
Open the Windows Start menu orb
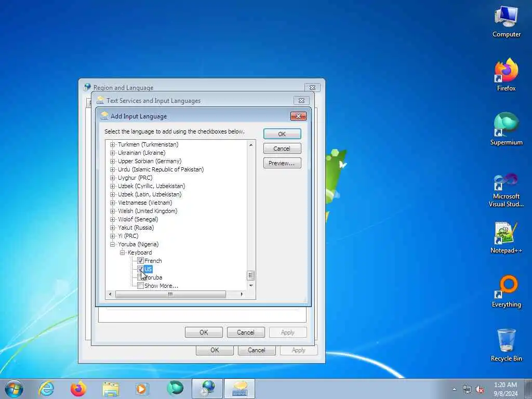coord(14,389)
